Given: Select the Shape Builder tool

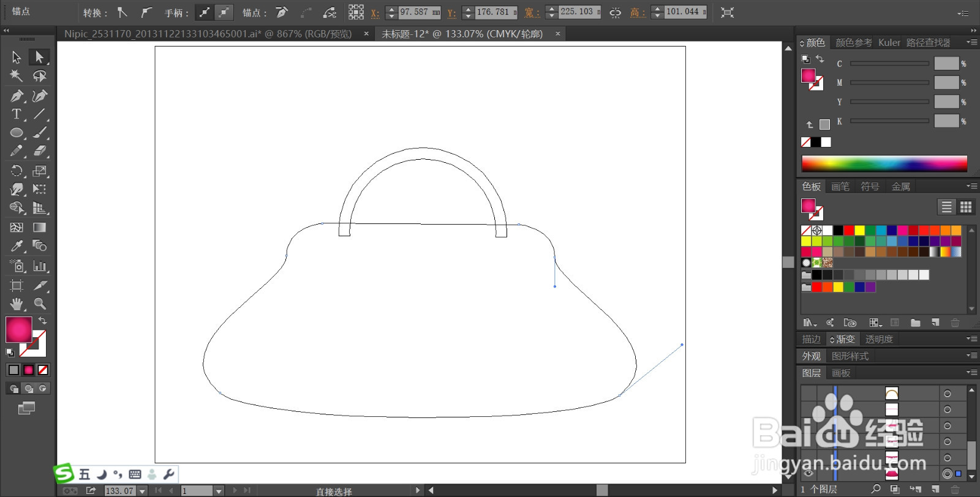Looking at the screenshot, I should pyautogui.click(x=17, y=208).
